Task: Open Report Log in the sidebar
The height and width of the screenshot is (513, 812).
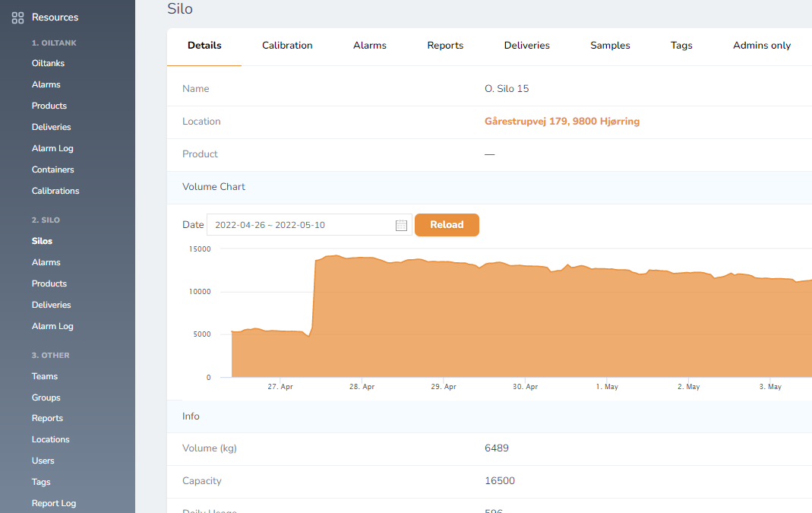Action: pos(54,503)
